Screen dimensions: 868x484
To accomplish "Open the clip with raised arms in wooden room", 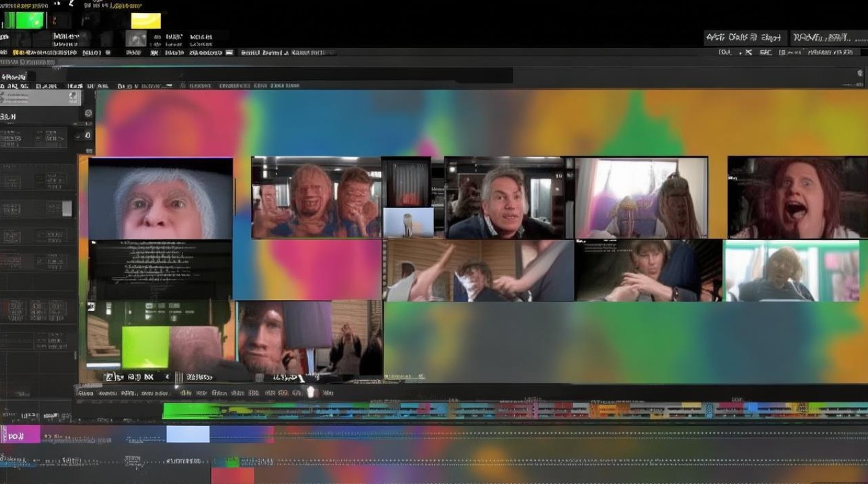I will point(479,270).
